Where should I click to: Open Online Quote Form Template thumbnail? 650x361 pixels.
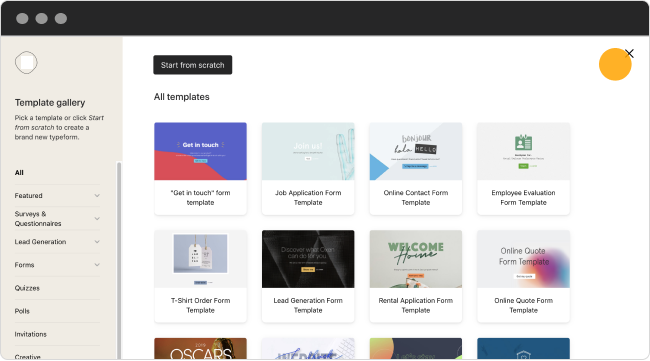524,259
